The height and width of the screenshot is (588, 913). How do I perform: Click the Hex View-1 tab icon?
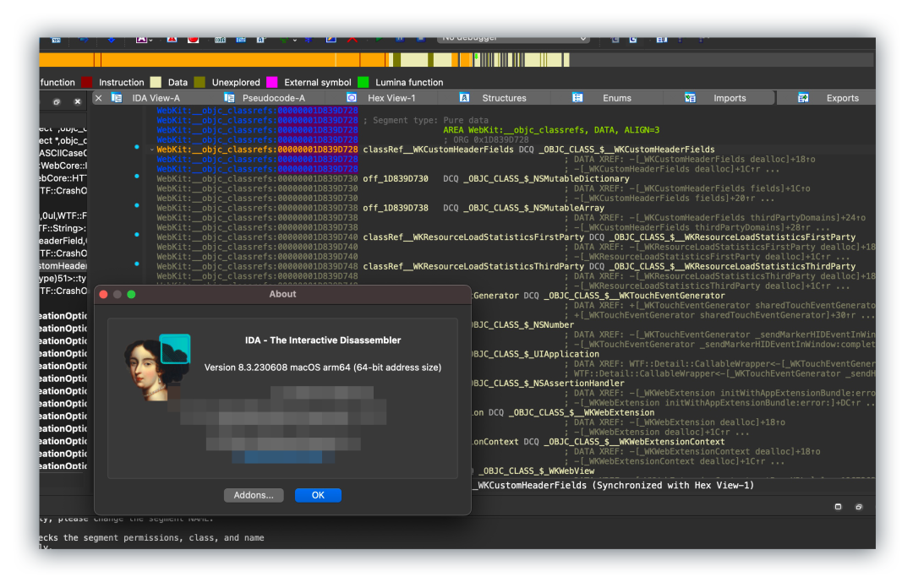point(352,98)
